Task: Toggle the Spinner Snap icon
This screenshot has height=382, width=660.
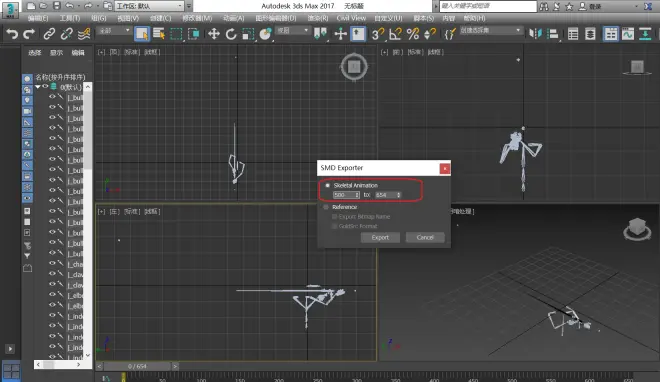Action: pyautogui.click(x=430, y=34)
